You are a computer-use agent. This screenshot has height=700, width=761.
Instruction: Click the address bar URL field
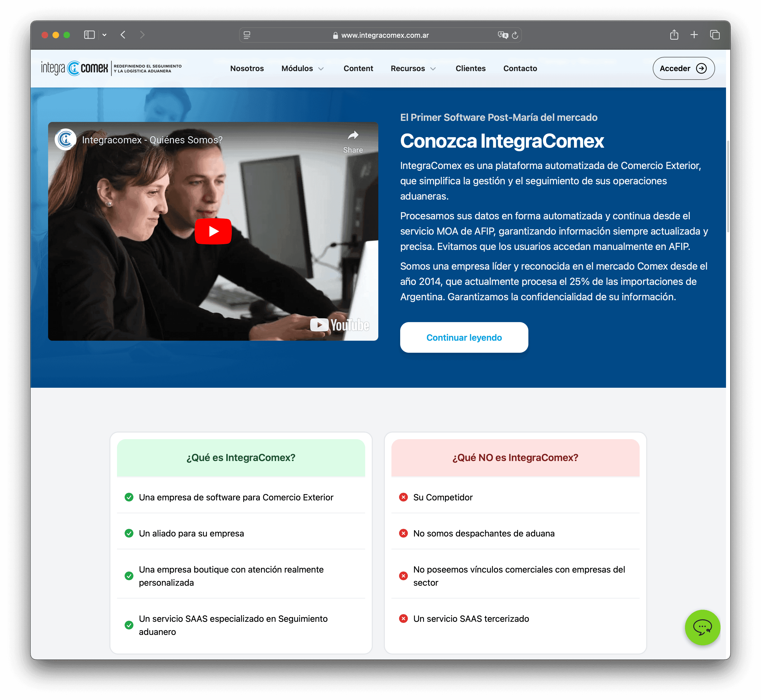click(x=380, y=35)
